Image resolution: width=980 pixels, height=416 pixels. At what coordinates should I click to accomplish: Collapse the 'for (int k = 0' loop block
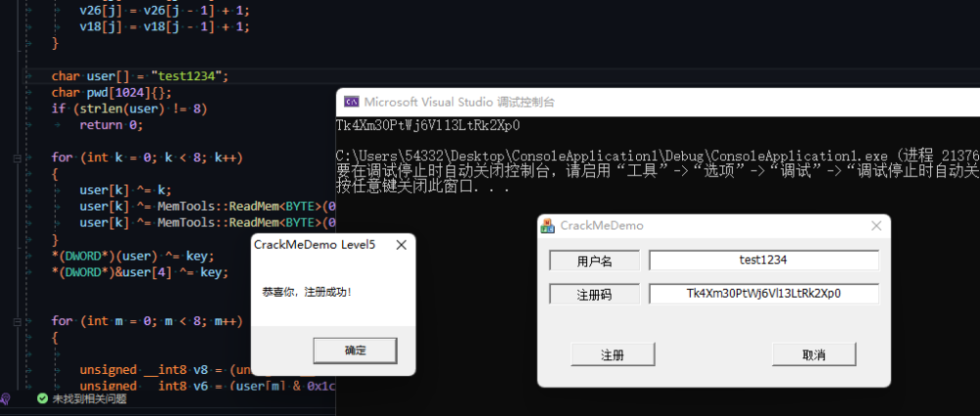[17, 158]
